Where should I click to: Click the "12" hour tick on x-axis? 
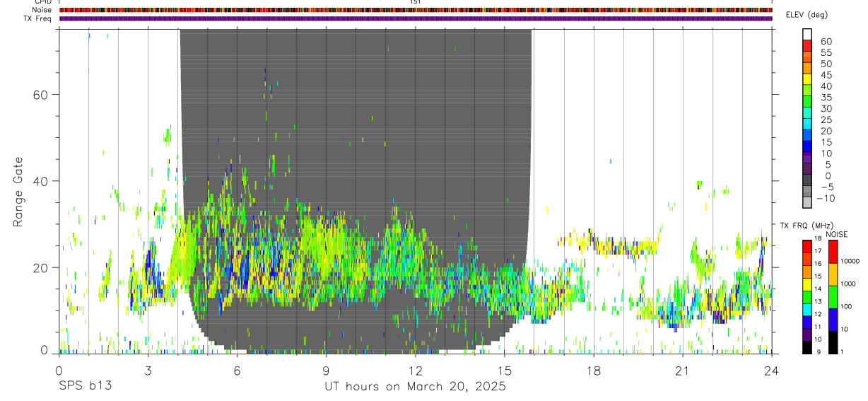(x=415, y=370)
